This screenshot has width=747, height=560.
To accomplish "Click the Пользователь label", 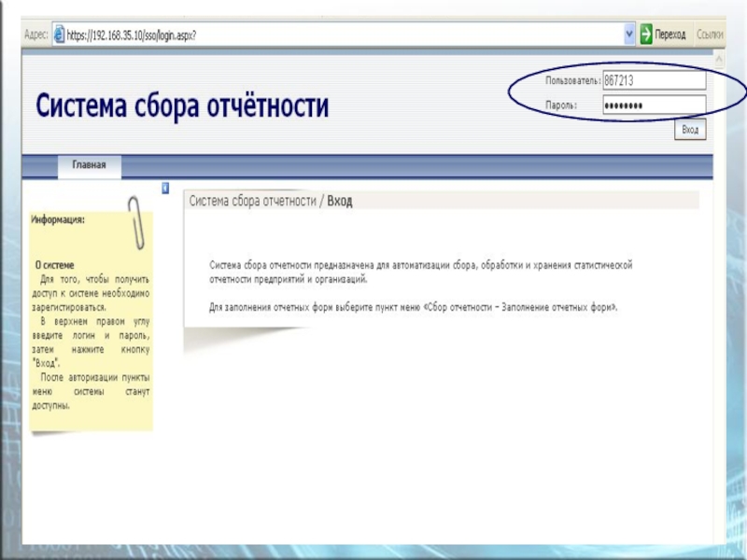I will pyautogui.click(x=572, y=81).
